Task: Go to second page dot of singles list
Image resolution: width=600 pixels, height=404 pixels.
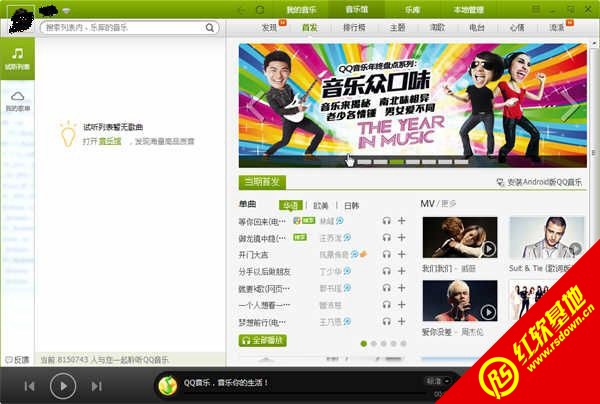Action: [374, 344]
